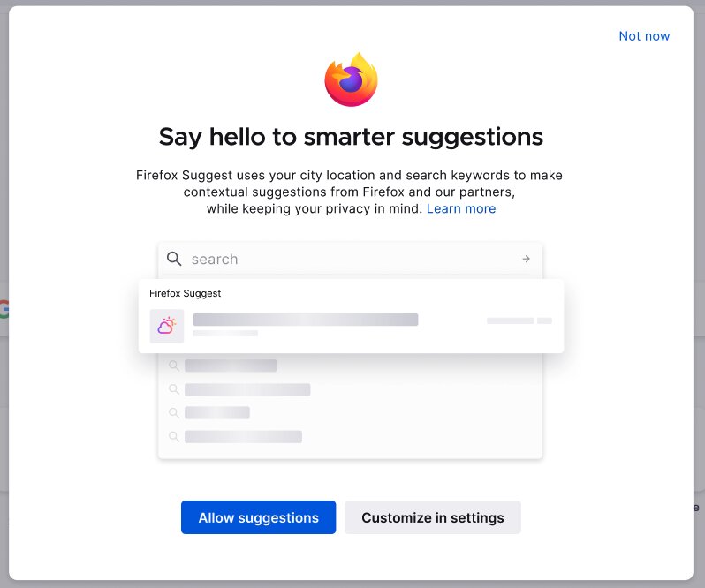Screen dimensions: 705x588
Task: Open the Learn more link
Action: pyautogui.click(x=461, y=208)
